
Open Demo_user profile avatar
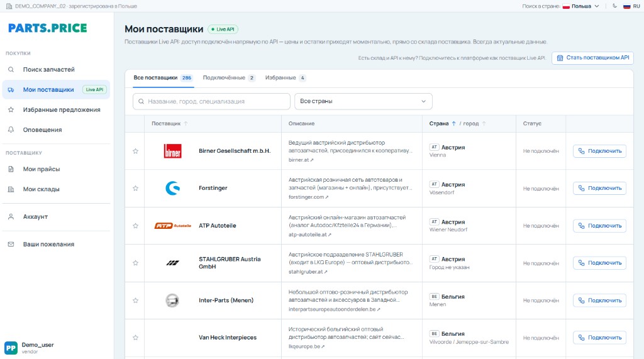(x=11, y=348)
